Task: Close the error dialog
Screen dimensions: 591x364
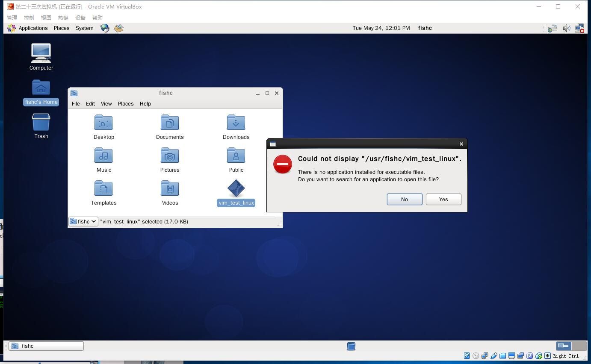Action: (x=461, y=144)
